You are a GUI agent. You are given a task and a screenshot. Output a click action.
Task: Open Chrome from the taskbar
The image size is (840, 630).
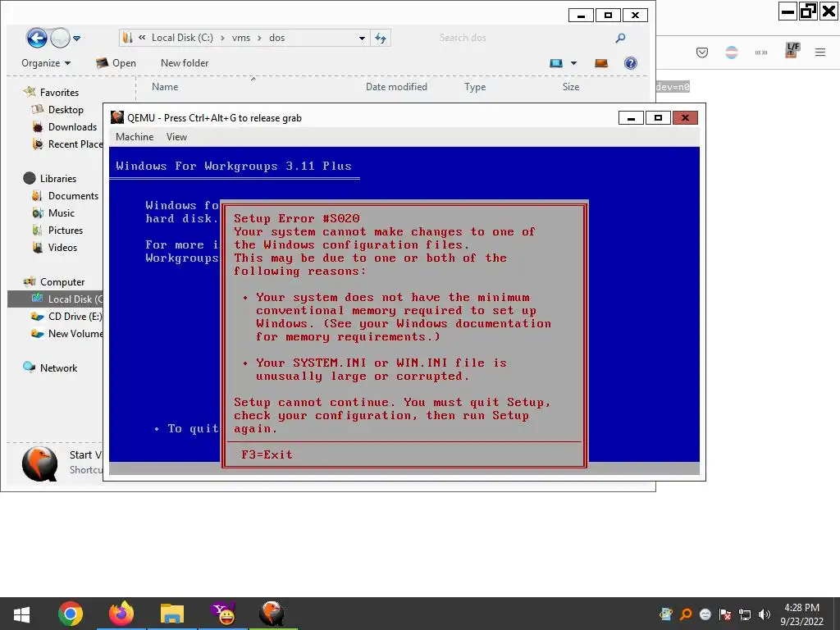tap(71, 614)
